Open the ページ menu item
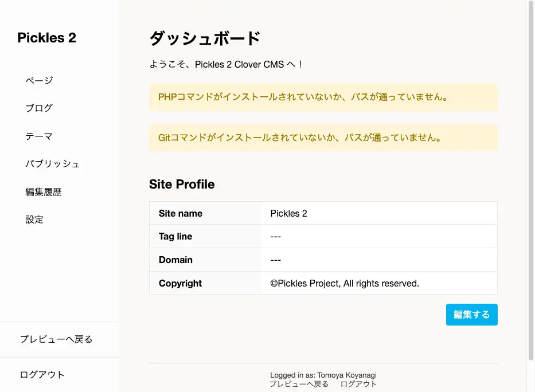Image resolution: width=535 pixels, height=392 pixels. pos(39,80)
